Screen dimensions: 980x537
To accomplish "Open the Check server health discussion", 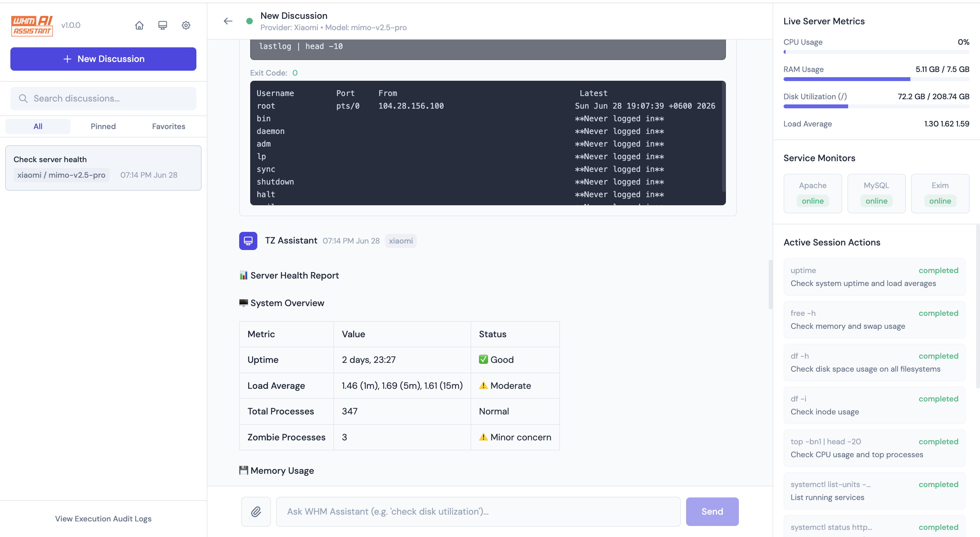I will (103, 168).
